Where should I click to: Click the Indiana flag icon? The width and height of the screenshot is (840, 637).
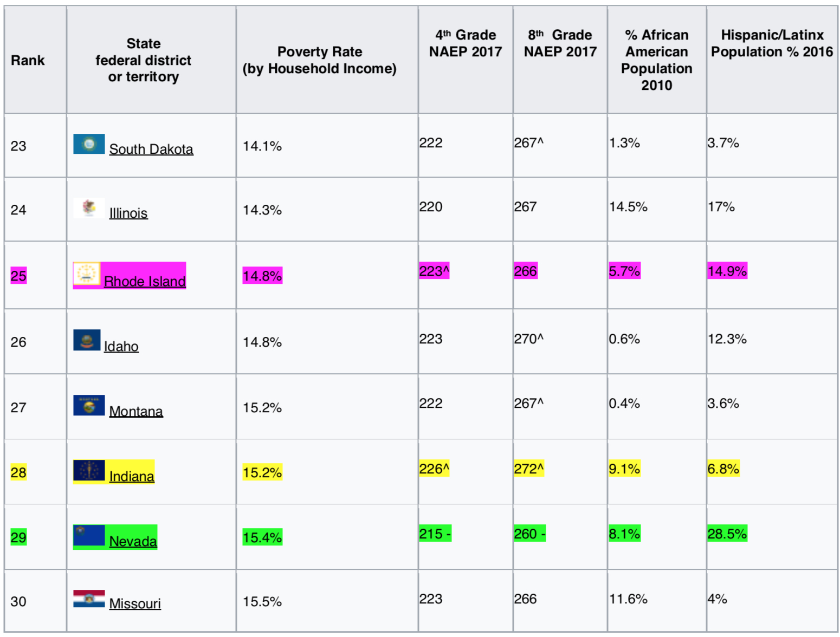89,470
